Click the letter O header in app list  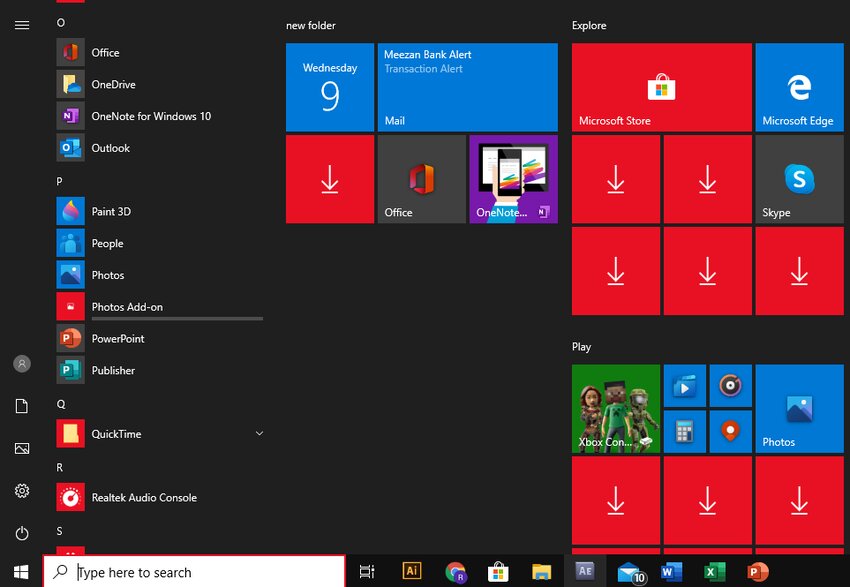[x=61, y=22]
